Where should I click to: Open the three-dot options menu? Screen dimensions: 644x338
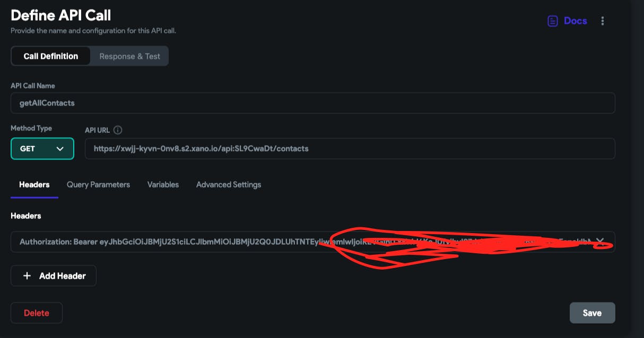[x=603, y=21]
